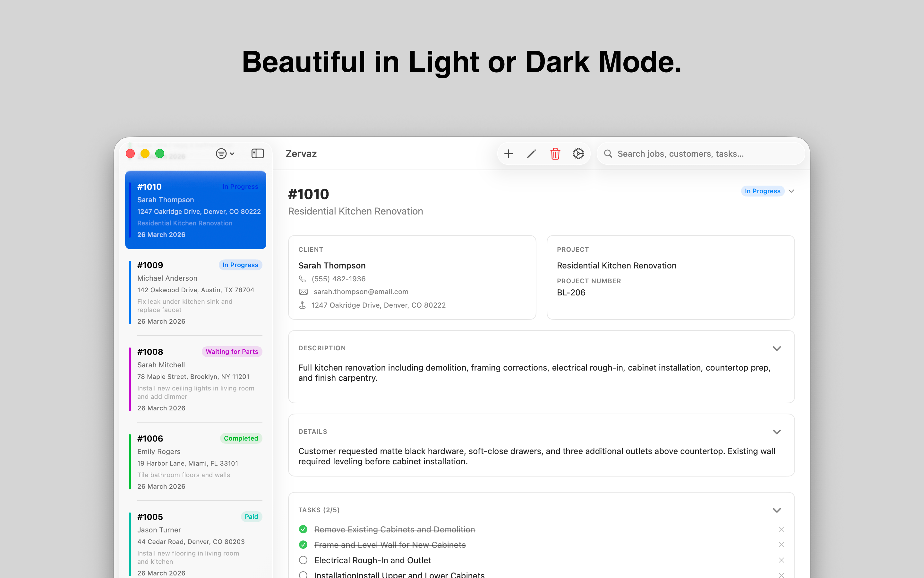The height and width of the screenshot is (578, 924).
Task: Add a new job with plus icon
Action: [508, 154]
